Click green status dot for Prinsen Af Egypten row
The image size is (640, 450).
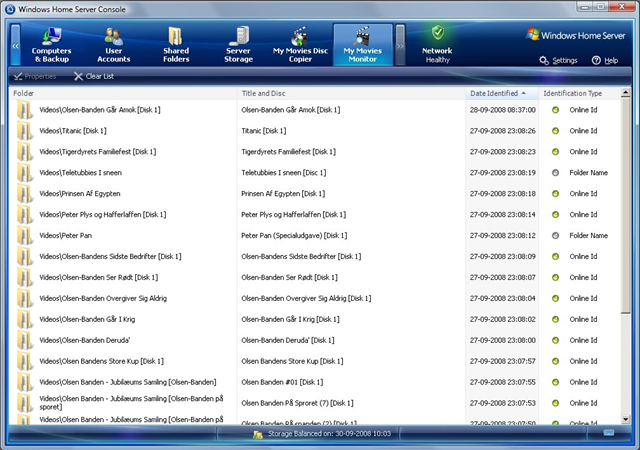[x=555, y=194]
